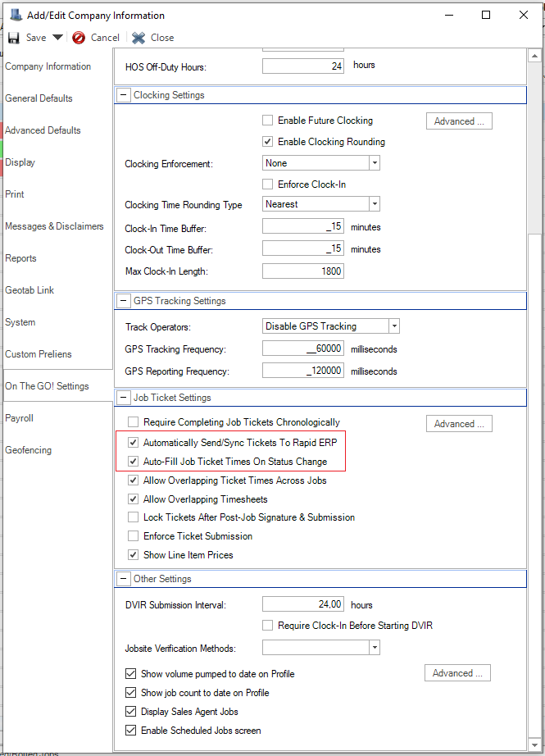Switch to the Payroll tab

click(20, 418)
